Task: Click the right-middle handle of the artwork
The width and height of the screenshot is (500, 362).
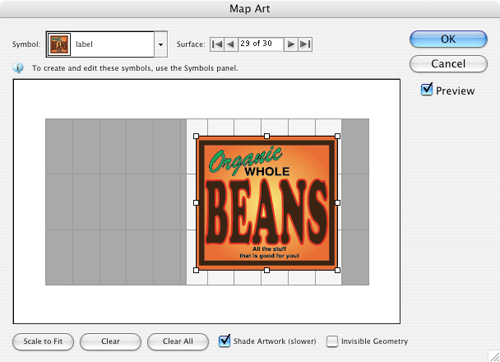Action: pos(337,203)
